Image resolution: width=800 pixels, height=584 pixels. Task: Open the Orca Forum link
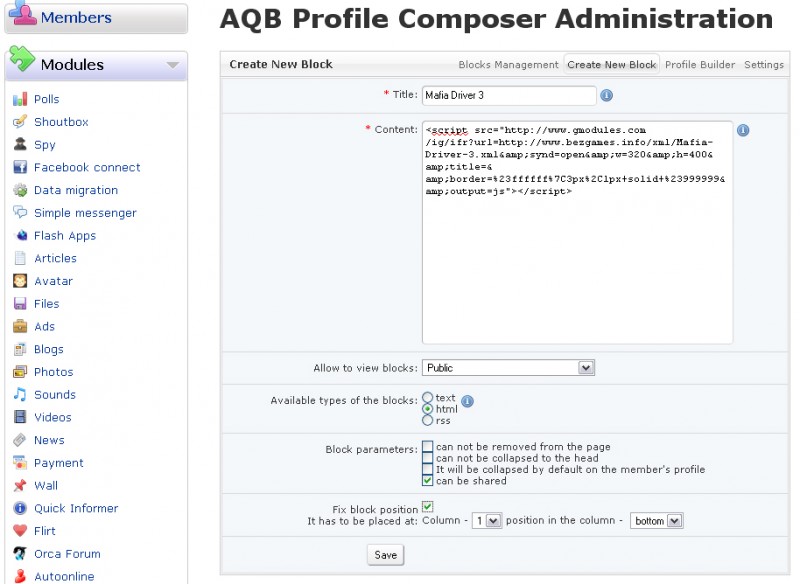click(x=67, y=554)
